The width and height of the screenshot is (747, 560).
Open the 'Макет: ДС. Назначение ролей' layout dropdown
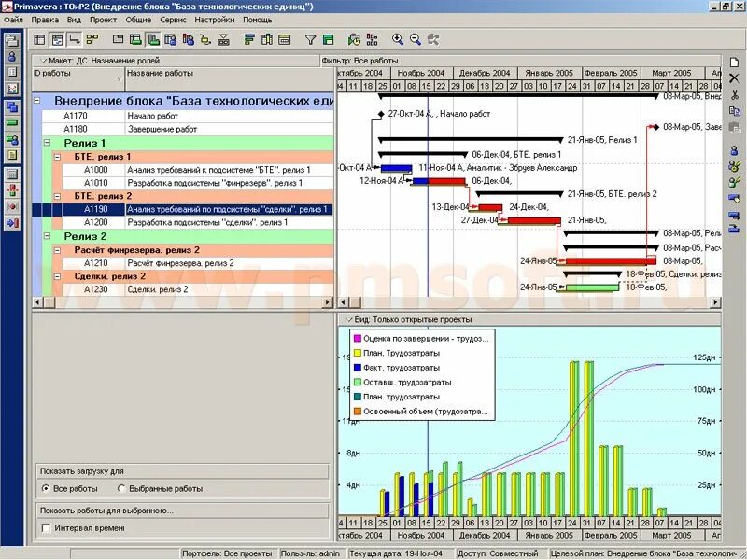point(100,61)
